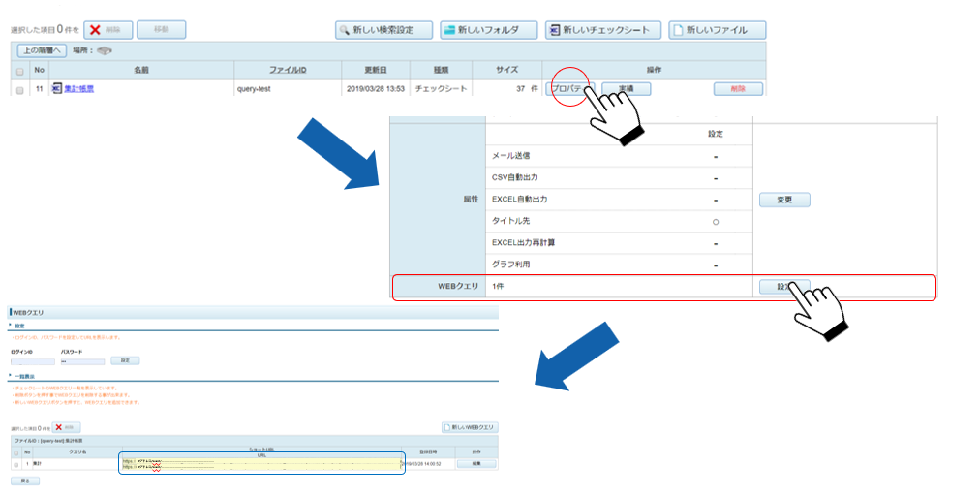Click the checksheet icon beside 集計帳票
980x498 pixels.
tap(56, 89)
